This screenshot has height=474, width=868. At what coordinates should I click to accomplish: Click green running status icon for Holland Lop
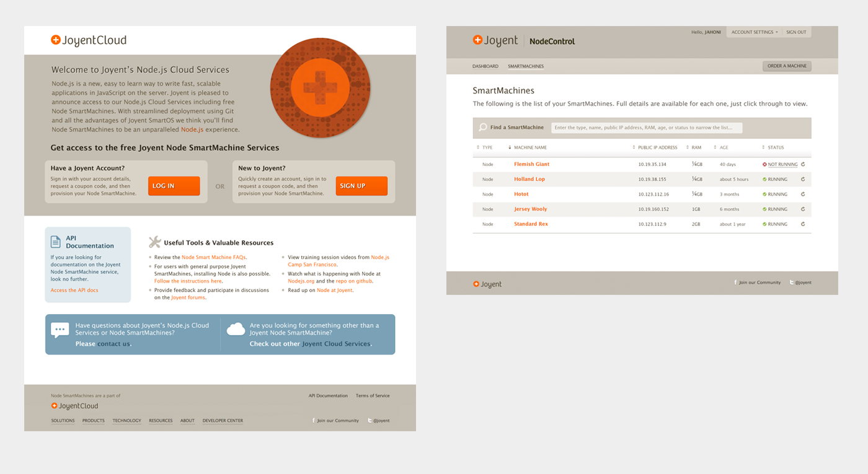click(764, 179)
